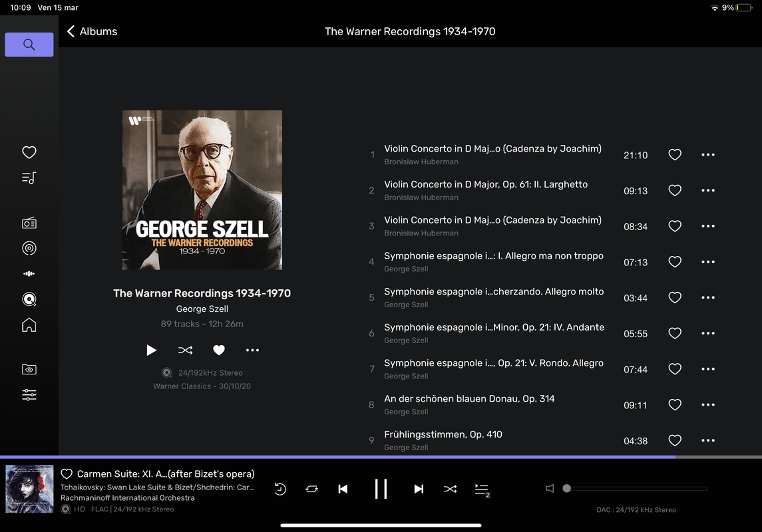Play Symphonie espagnole V. Rondo. Allegro
Viewport: 762px width, 532px height.
click(x=494, y=363)
